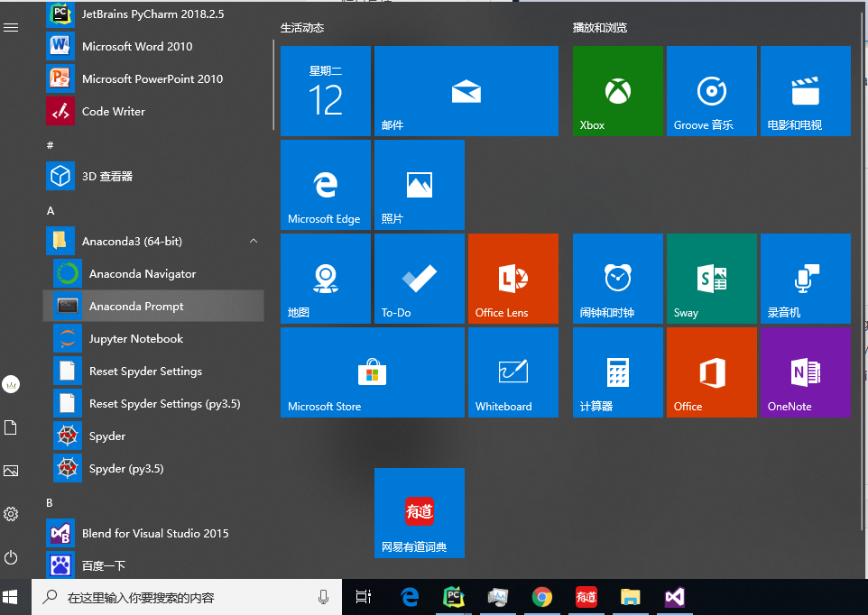
Task: Click Chrome icon in taskbar
Action: click(x=541, y=597)
